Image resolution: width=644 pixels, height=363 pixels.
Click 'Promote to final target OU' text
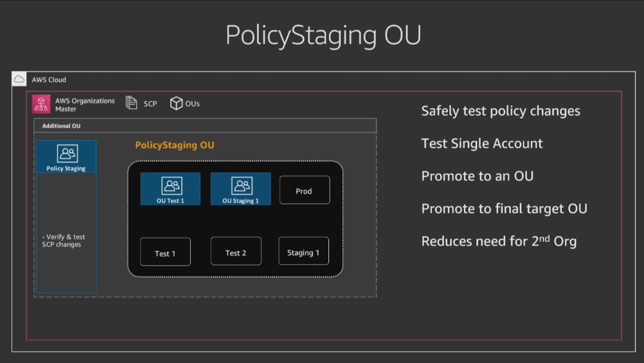click(504, 209)
